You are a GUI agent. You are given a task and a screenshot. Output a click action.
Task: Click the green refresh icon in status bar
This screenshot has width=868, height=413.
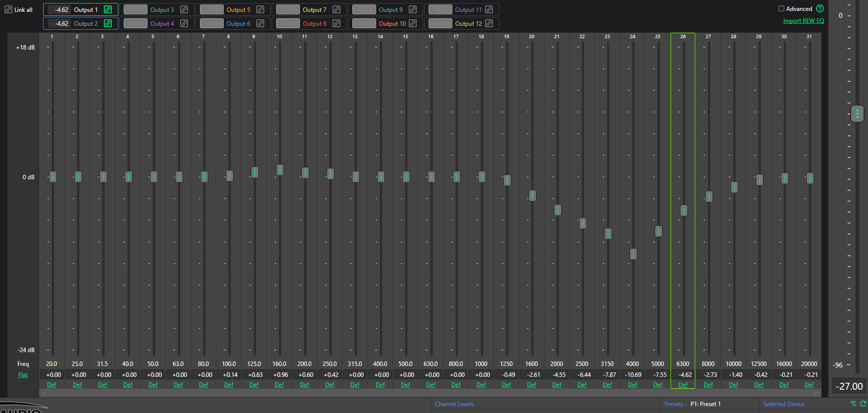[863, 404]
